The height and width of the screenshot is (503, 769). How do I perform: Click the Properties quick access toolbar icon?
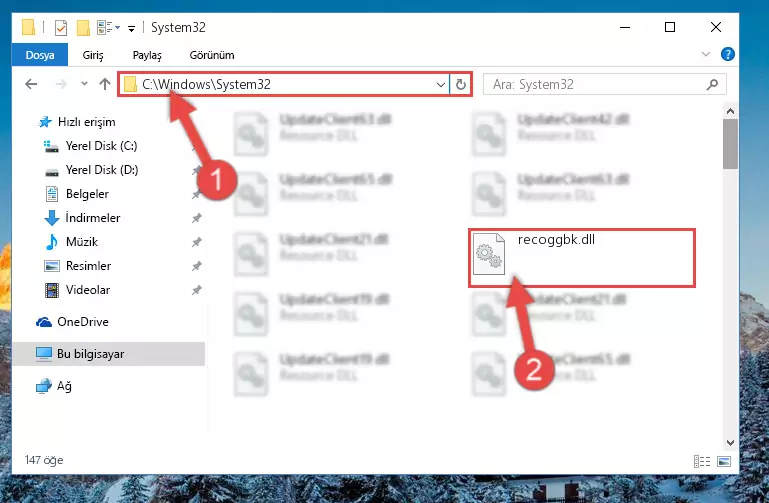coord(61,28)
